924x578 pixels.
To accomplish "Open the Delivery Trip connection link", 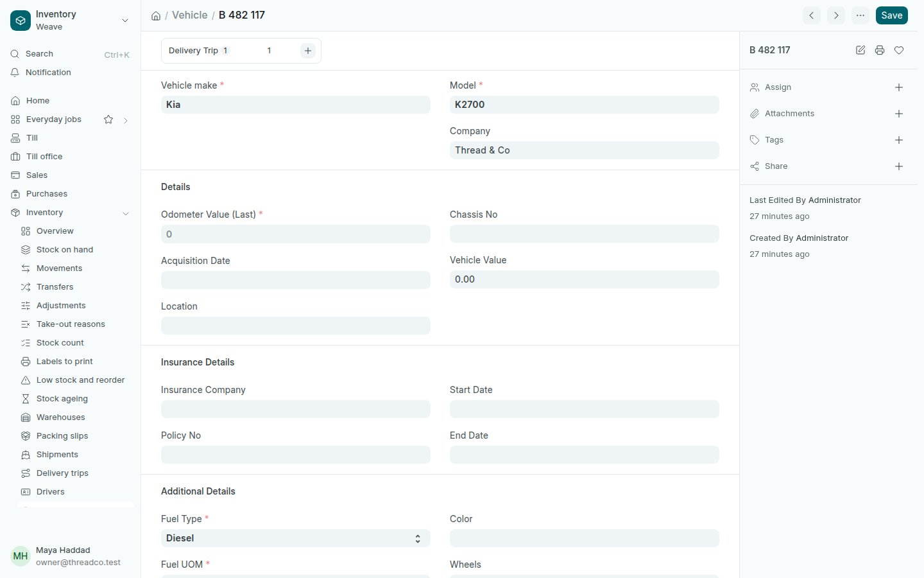I will (193, 51).
